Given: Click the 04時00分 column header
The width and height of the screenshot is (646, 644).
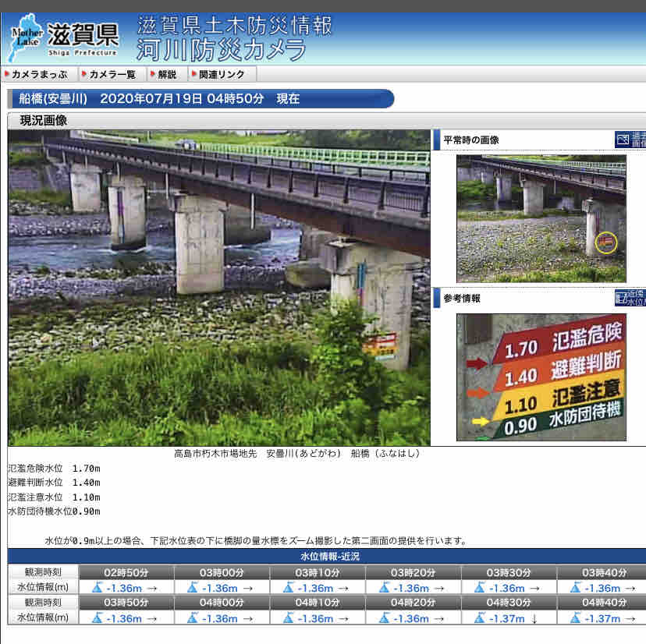Looking at the screenshot, I should click(222, 603).
